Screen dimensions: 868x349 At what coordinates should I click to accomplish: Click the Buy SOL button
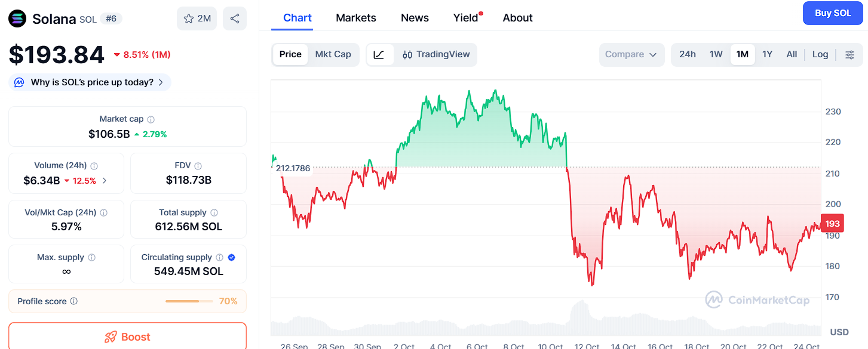[833, 13]
